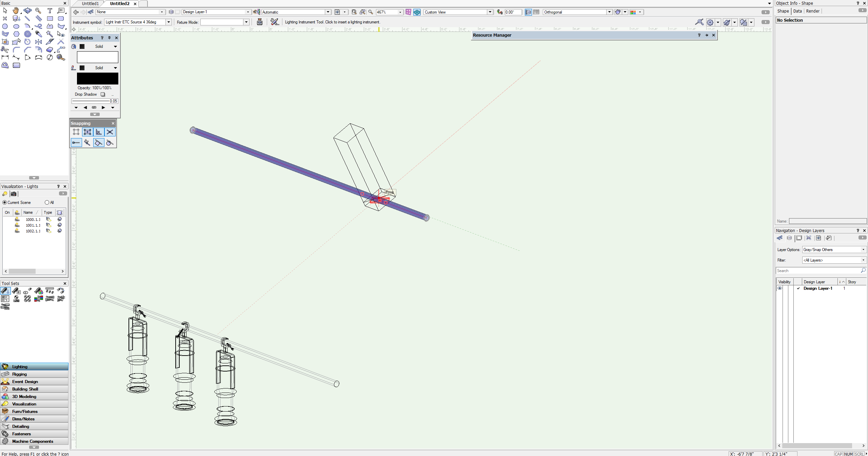Select the Focus Point Object tool

click(x=27, y=291)
